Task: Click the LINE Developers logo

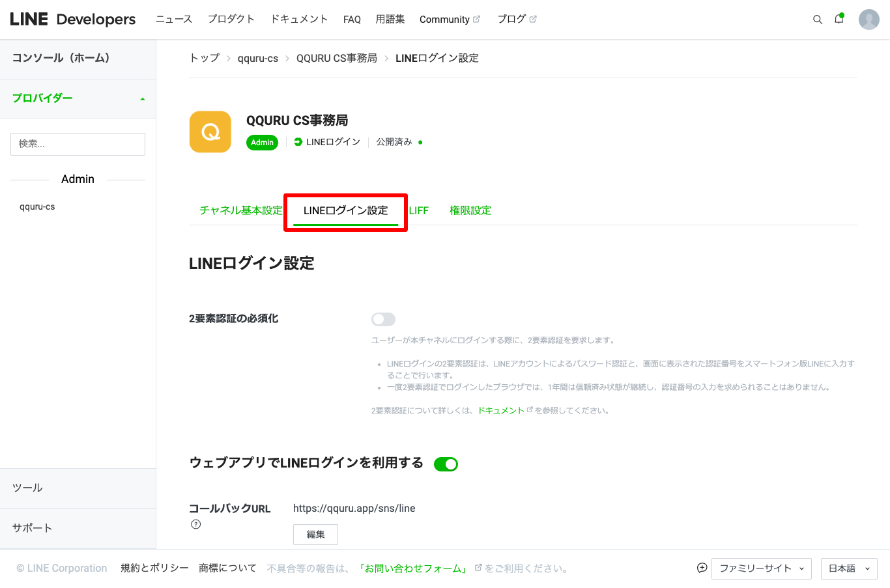Action: tap(73, 20)
